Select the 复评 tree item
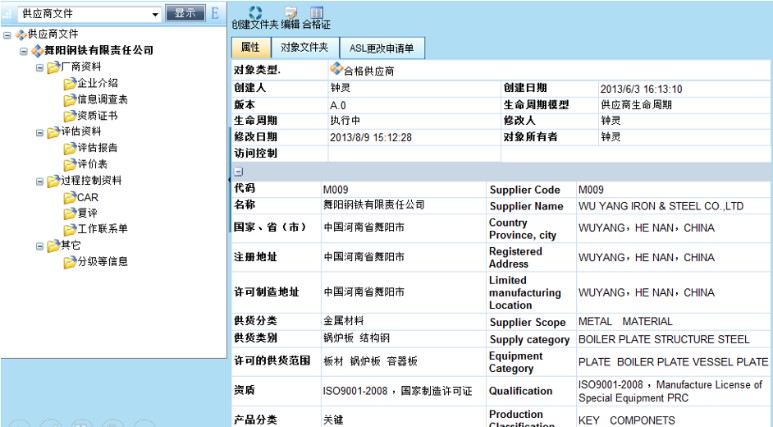 pyautogui.click(x=87, y=213)
